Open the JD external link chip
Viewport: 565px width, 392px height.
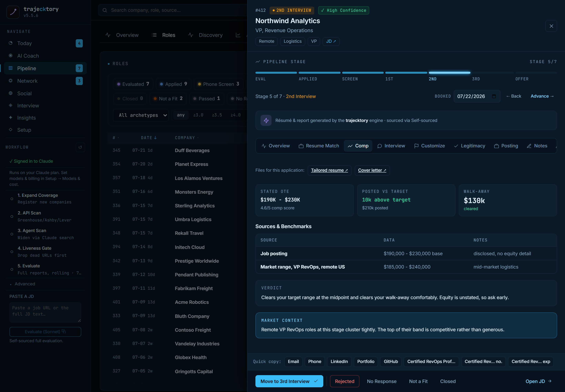pos(331,41)
